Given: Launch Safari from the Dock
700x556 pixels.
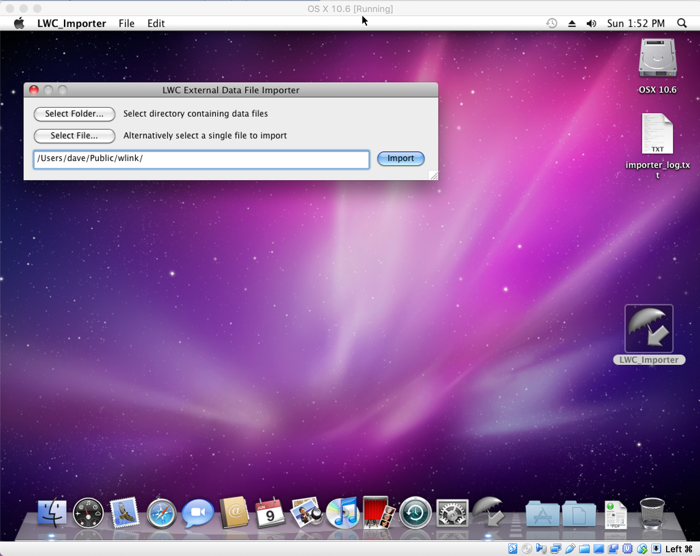Looking at the screenshot, I should pos(161,514).
